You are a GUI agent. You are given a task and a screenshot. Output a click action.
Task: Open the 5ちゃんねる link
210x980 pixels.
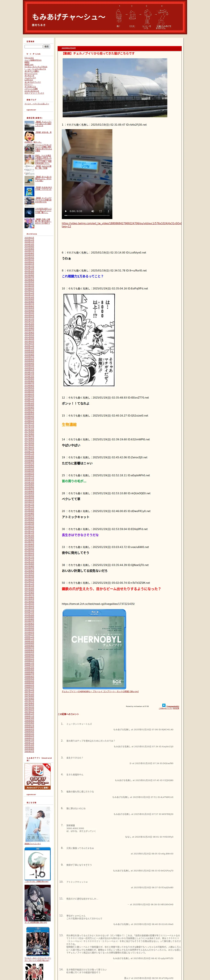click(x=29, y=58)
